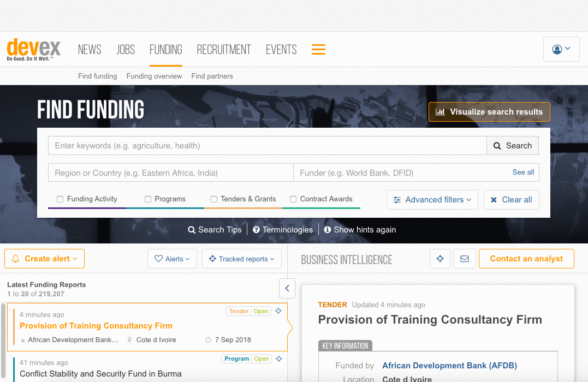Viewport: 588px width, 382px height.
Task: Open the Alerts dropdown
Action: (172, 259)
